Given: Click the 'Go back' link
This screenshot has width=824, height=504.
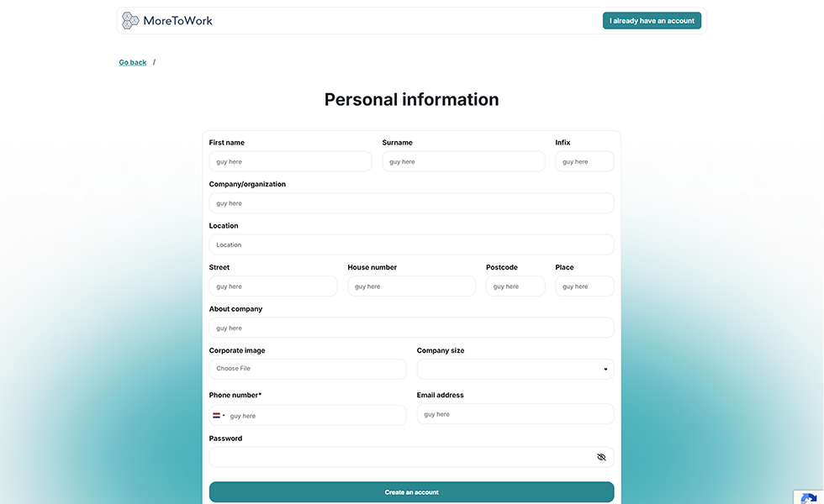Looking at the screenshot, I should point(132,61).
